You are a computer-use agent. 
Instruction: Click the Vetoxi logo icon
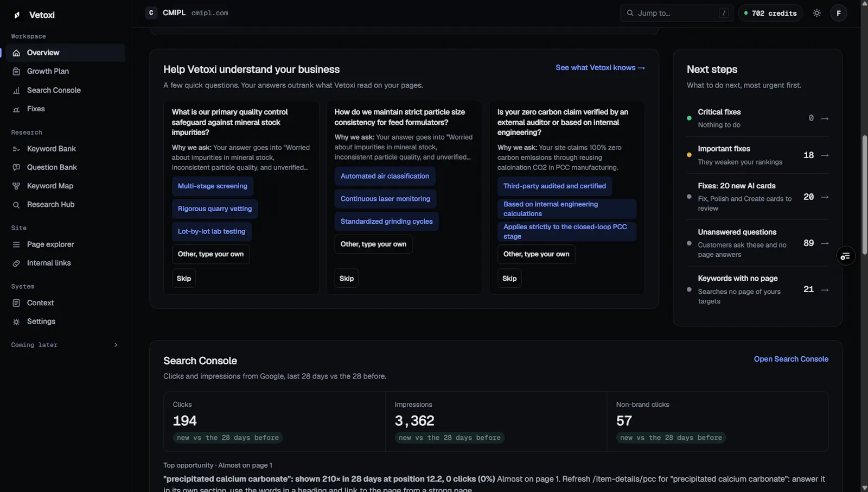point(17,15)
